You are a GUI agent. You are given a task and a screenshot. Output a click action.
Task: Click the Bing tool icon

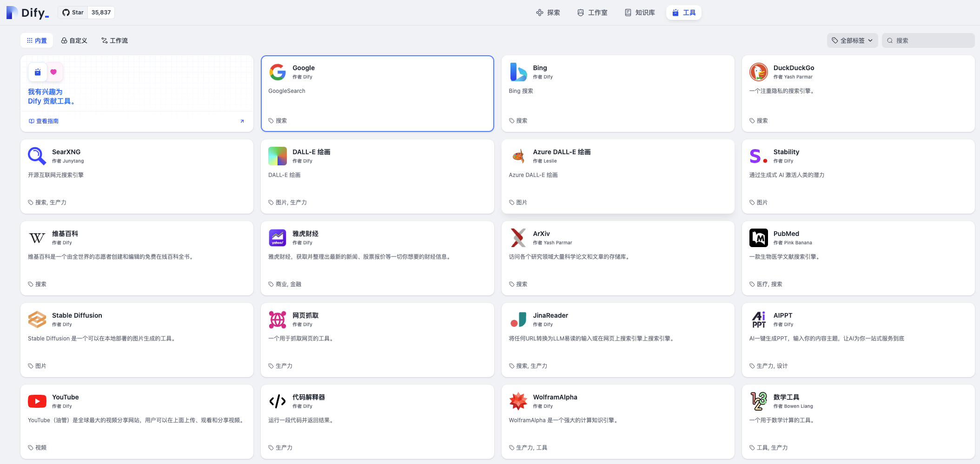[518, 72]
